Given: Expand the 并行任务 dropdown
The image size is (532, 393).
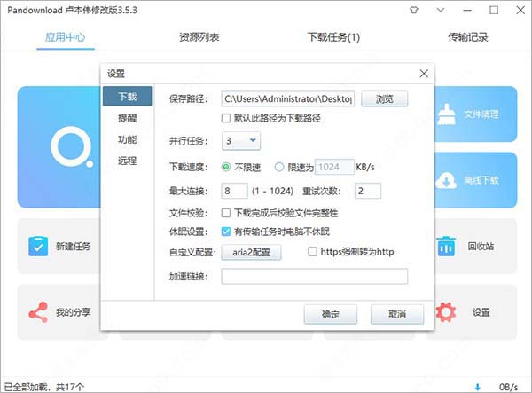Looking at the screenshot, I should tap(241, 140).
